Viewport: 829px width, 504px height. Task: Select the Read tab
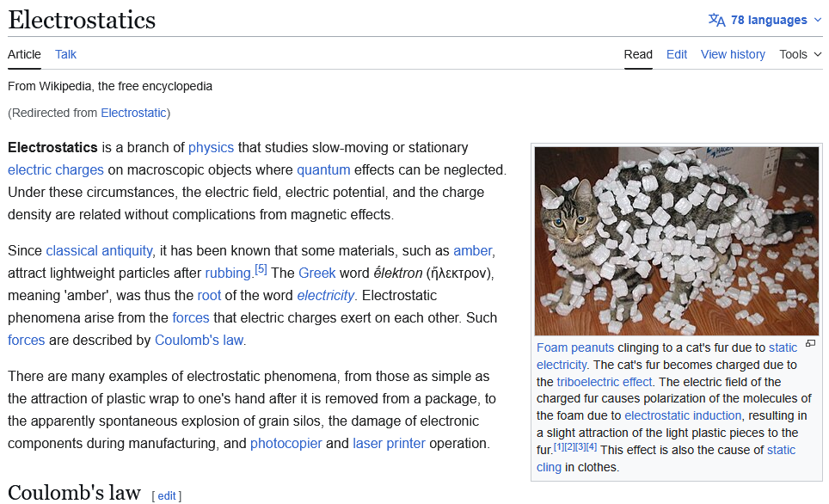point(638,54)
